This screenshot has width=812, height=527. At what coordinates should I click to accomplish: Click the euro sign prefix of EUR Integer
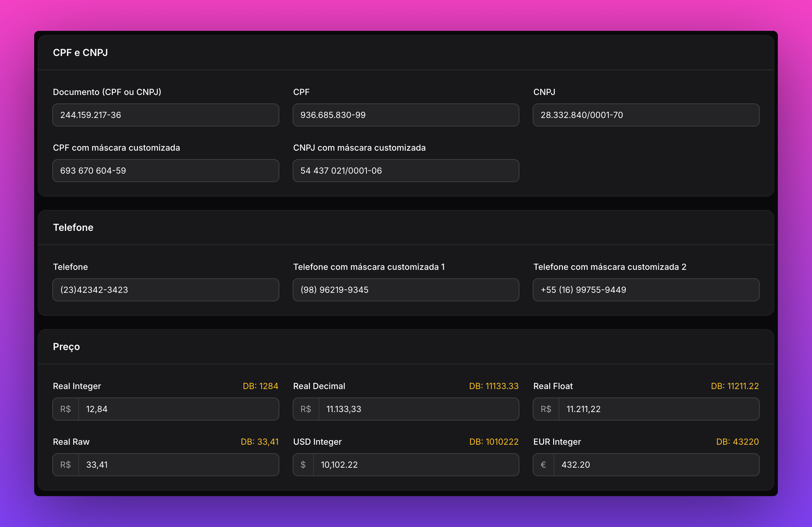click(x=543, y=465)
